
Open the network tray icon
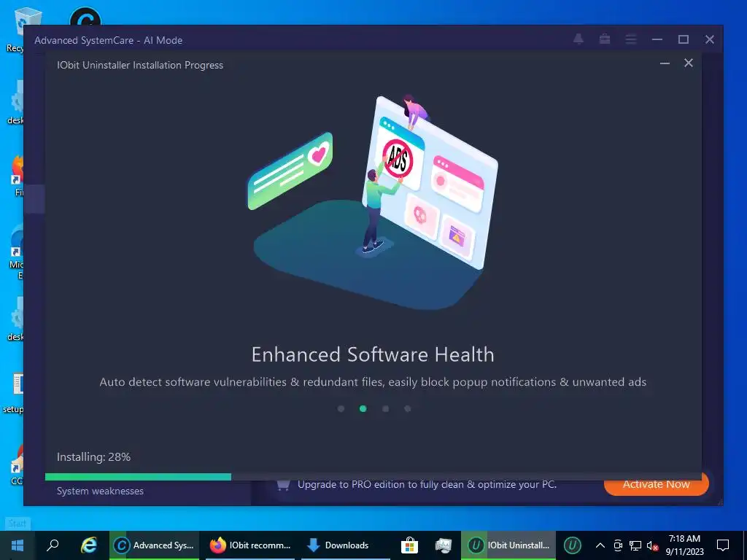(x=635, y=545)
